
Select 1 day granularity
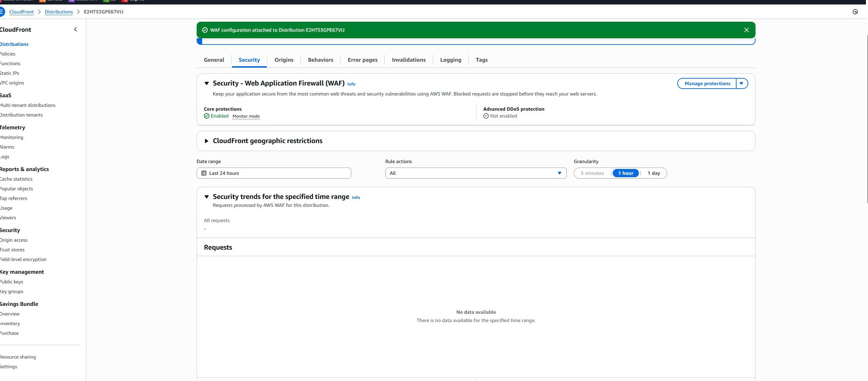point(653,173)
